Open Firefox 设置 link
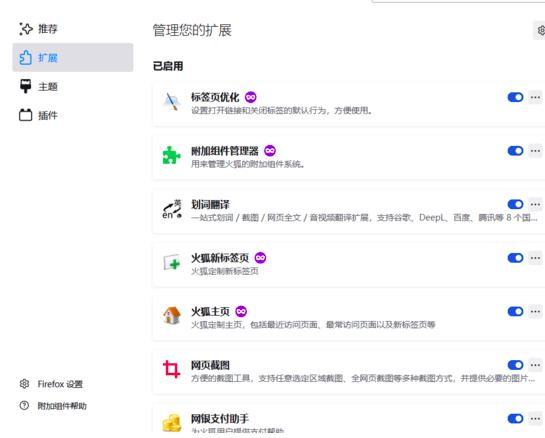Viewport: 545px width, 438px height. pyautogui.click(x=60, y=384)
